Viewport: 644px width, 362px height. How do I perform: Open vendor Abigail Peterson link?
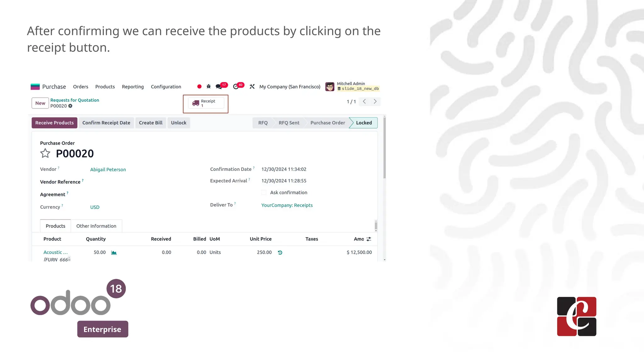tap(108, 170)
